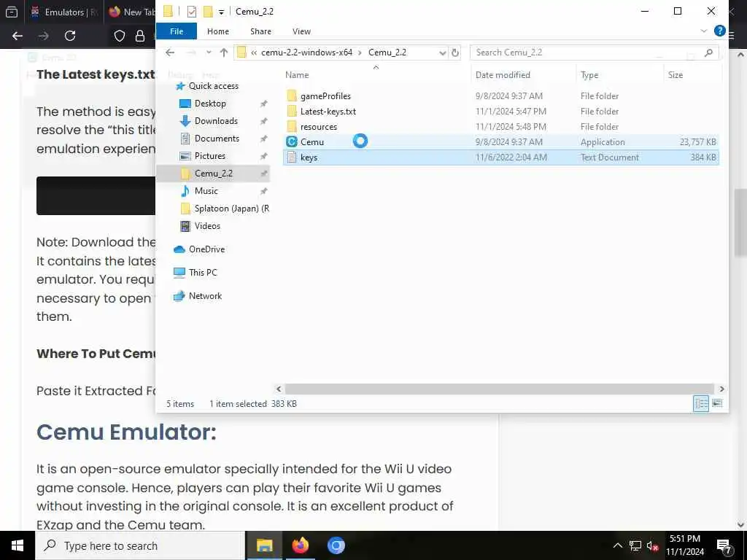Switch to details view layout
747x560 pixels.
point(701,404)
